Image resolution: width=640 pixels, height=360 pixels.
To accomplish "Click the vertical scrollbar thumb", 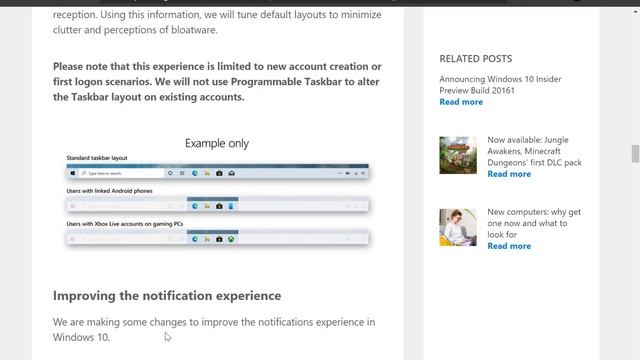I will [x=635, y=153].
